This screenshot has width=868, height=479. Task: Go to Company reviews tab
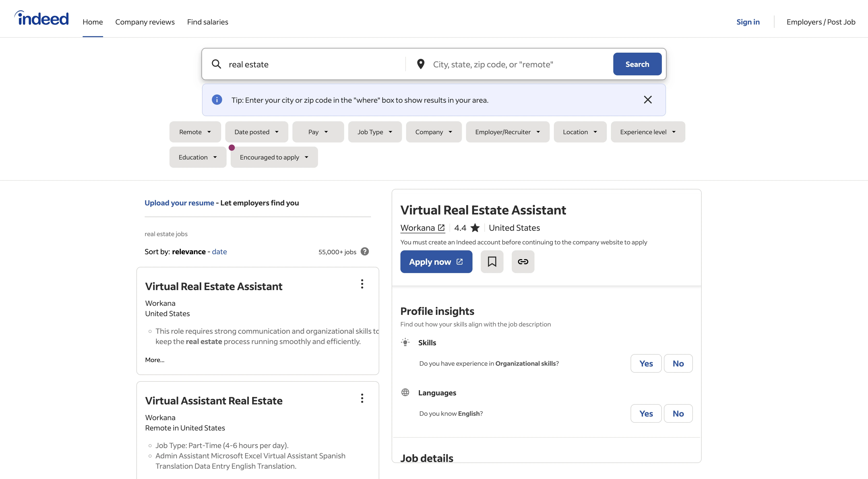click(145, 22)
